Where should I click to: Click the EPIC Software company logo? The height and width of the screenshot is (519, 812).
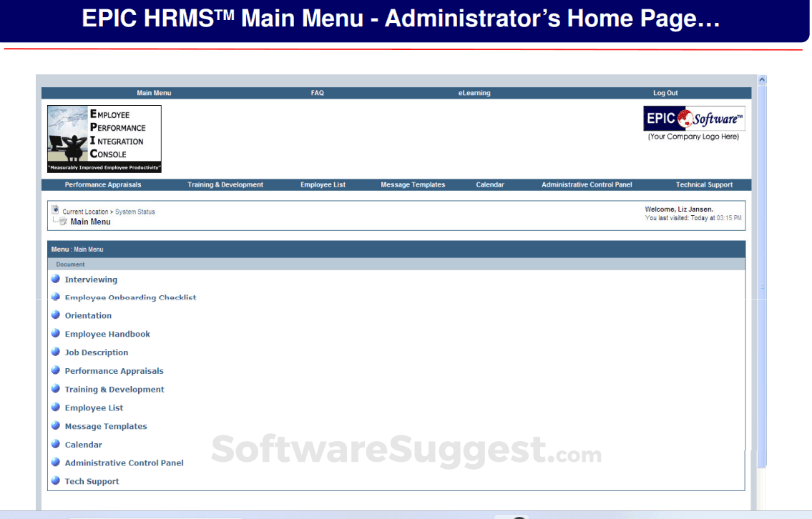click(694, 119)
